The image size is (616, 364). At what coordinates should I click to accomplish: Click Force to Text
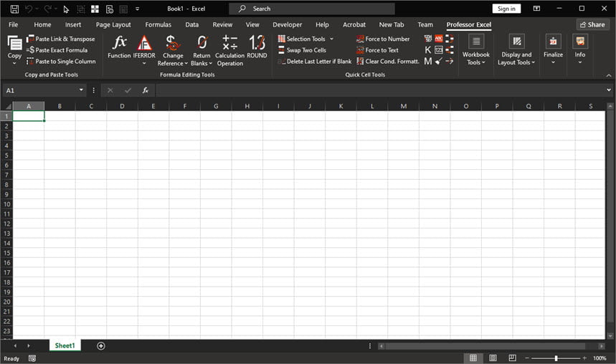coord(377,50)
